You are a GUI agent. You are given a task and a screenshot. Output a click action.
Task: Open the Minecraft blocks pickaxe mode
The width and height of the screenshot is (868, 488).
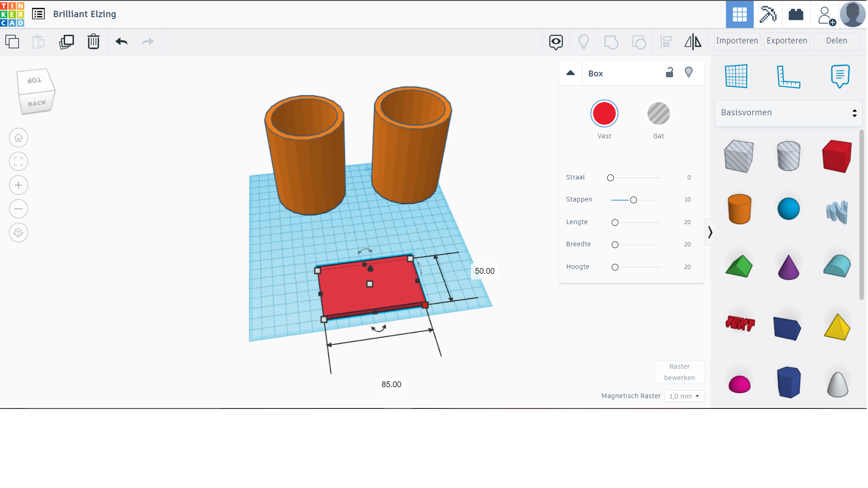(x=767, y=14)
